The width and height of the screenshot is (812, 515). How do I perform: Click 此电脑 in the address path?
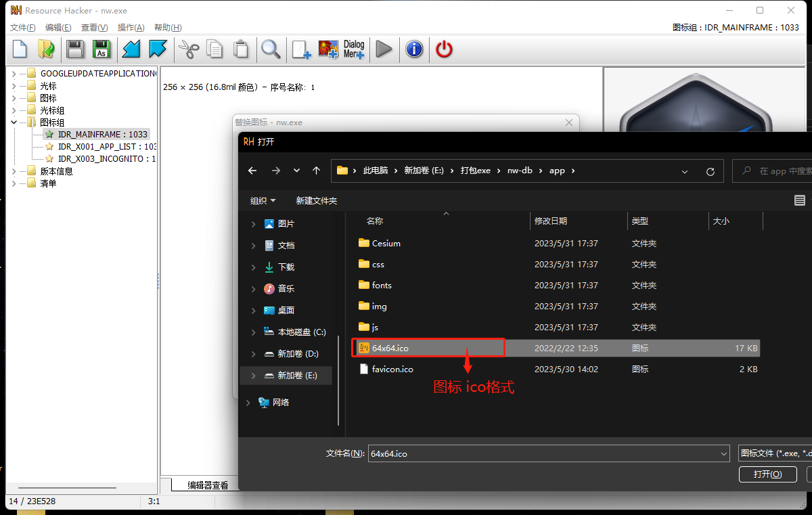(x=376, y=171)
